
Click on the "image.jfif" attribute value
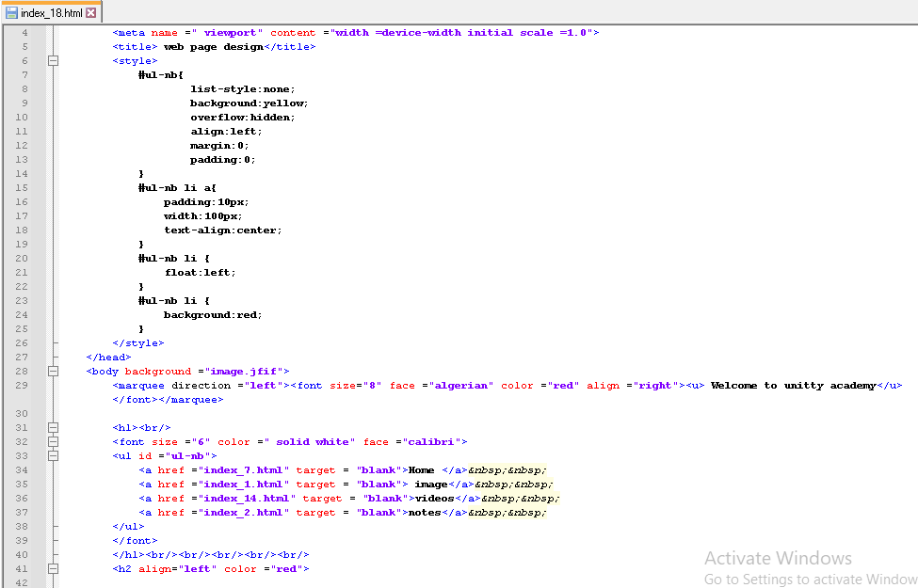click(242, 371)
